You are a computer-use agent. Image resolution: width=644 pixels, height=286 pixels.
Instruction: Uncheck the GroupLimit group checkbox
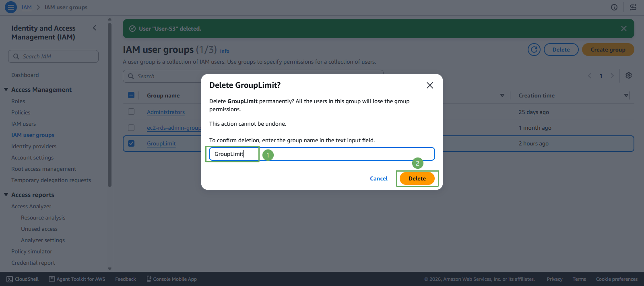131,143
